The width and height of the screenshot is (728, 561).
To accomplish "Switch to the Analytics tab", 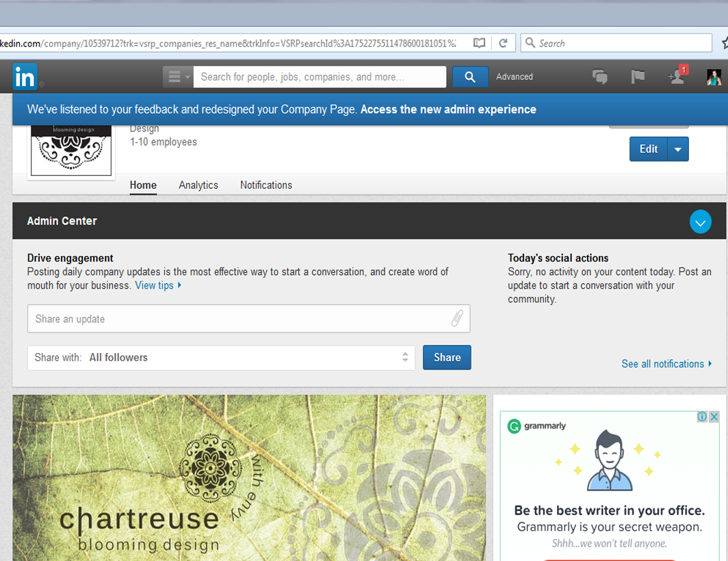I will coord(198,185).
